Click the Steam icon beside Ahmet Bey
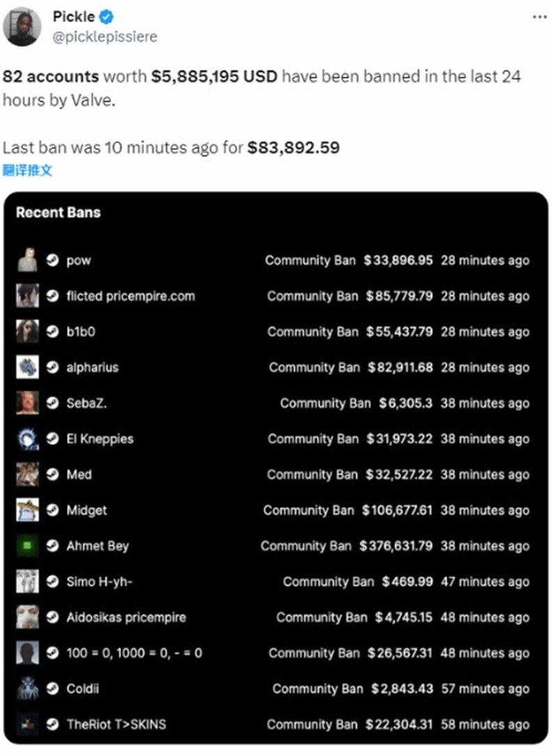The width and height of the screenshot is (553, 756). coord(52,546)
